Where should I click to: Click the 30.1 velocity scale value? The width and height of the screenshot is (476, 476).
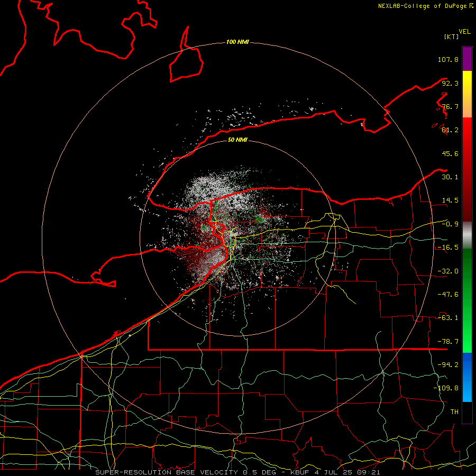click(x=450, y=177)
